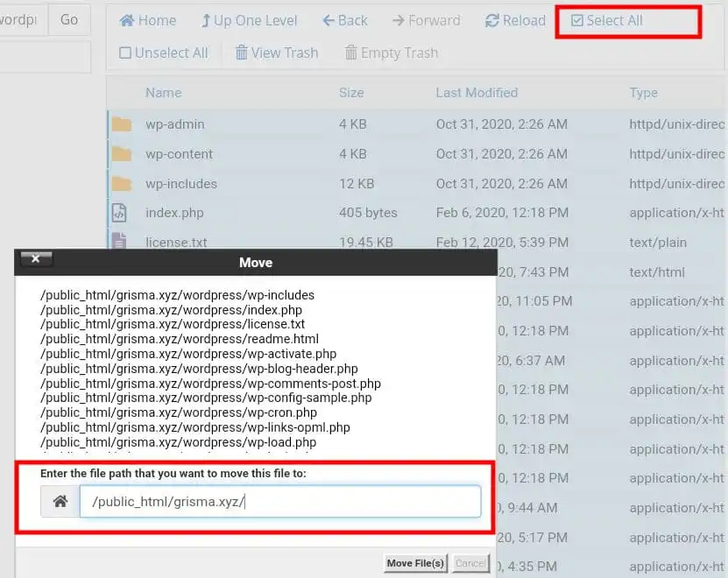Select the wp-admin folder icon
The width and height of the screenshot is (728, 578).
click(x=122, y=124)
